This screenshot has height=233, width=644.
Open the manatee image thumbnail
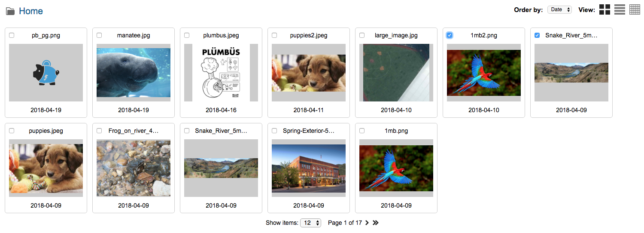[134, 73]
